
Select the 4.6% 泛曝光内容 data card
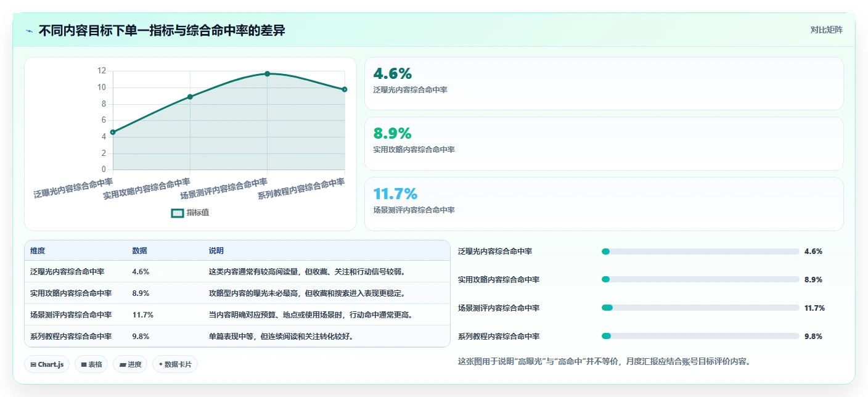tap(604, 83)
